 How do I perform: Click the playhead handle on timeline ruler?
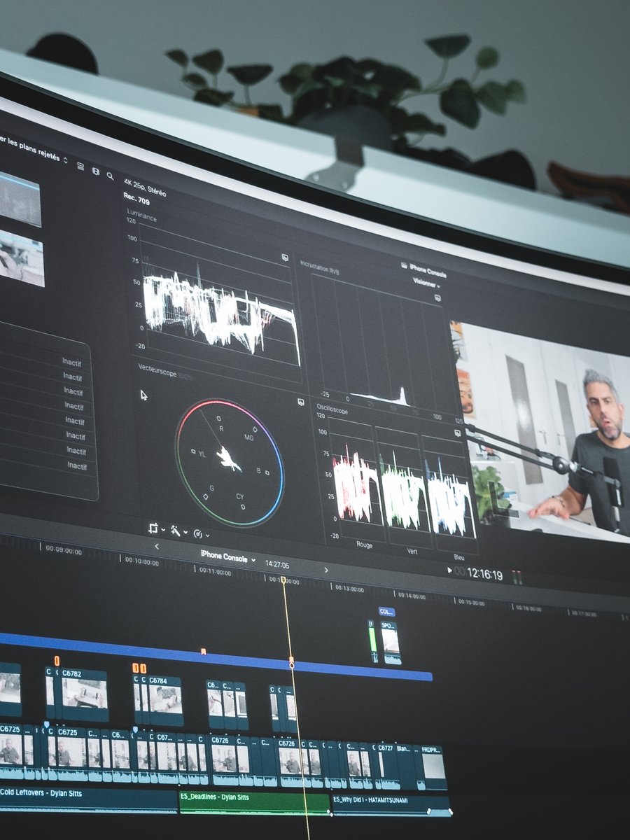[283, 580]
